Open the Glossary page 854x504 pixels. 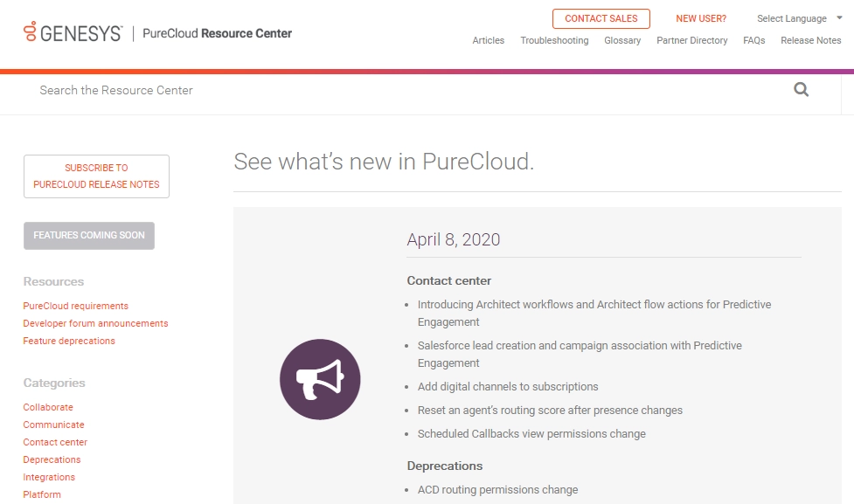(622, 40)
